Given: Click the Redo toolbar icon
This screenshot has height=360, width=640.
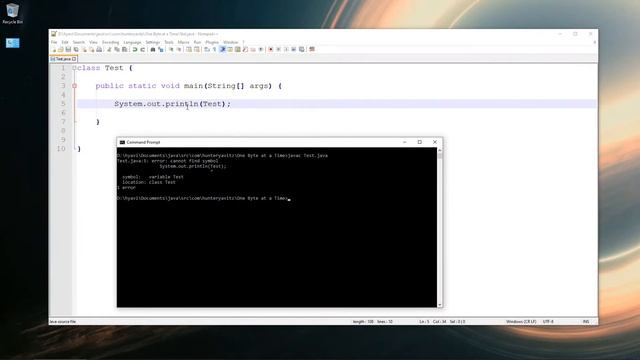Looking at the screenshot, I should coord(142,49).
